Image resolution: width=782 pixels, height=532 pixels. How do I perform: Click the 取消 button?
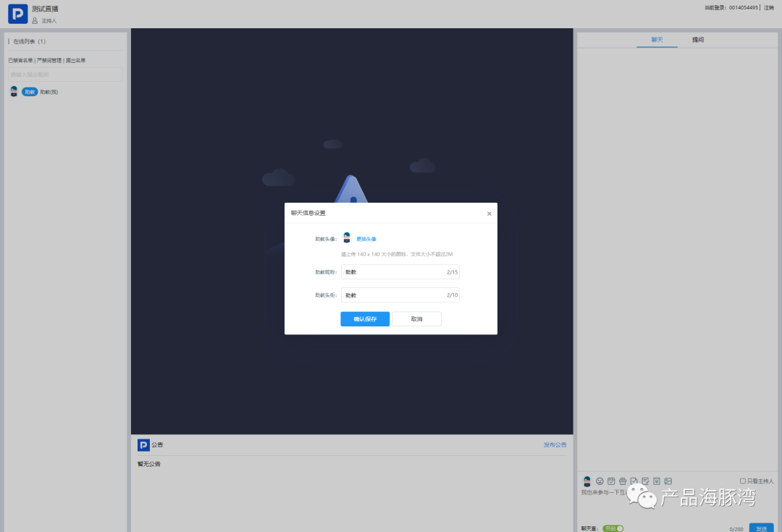click(x=416, y=319)
